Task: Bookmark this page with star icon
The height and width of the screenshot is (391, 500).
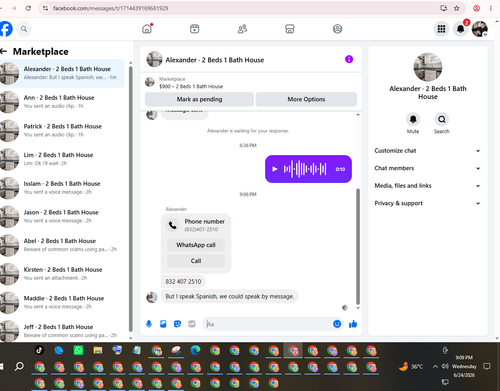Action: (x=456, y=8)
